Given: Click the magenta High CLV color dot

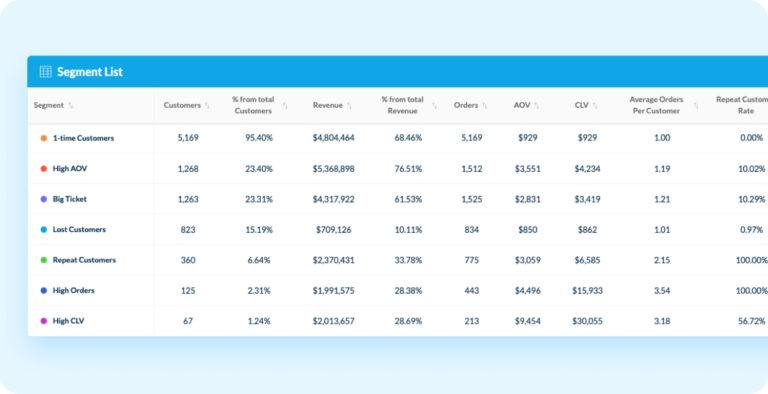Looking at the screenshot, I should (44, 321).
